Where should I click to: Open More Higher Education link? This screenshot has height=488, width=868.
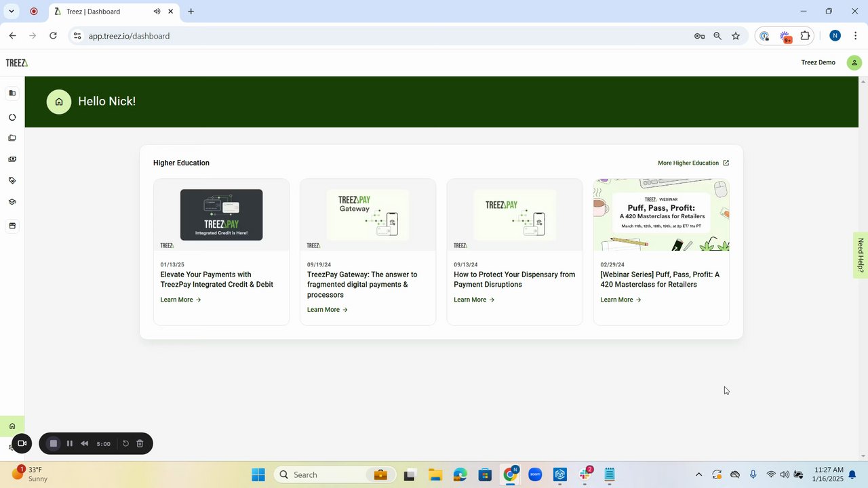[x=693, y=163]
